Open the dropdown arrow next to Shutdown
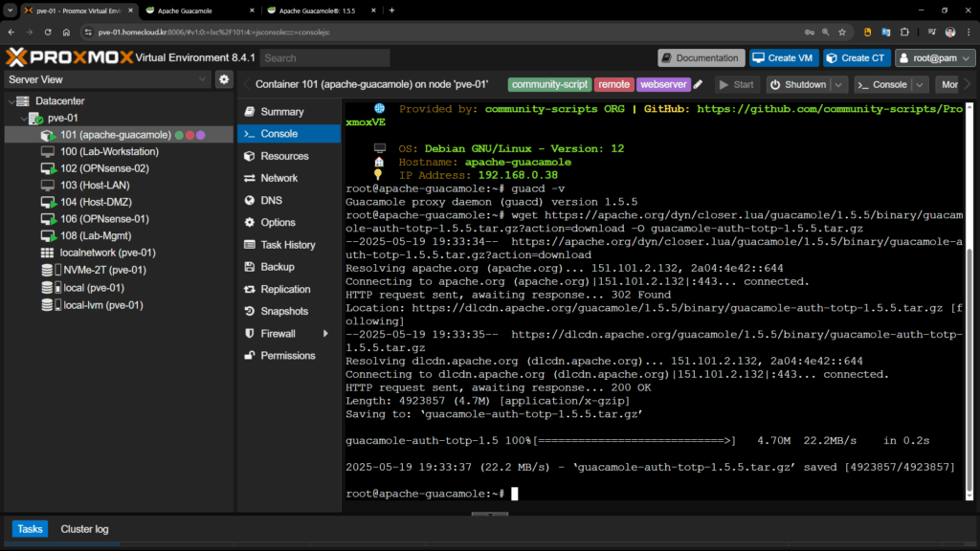 pyautogui.click(x=838, y=84)
